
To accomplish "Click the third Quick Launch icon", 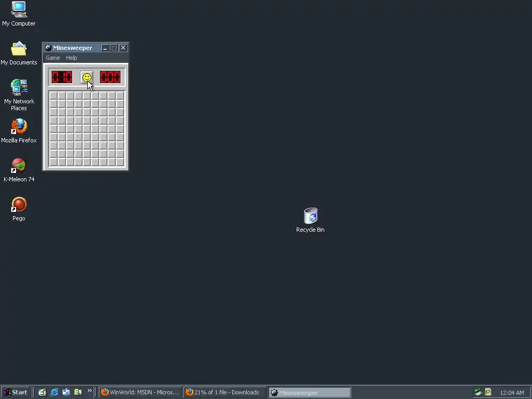I will point(66,392).
